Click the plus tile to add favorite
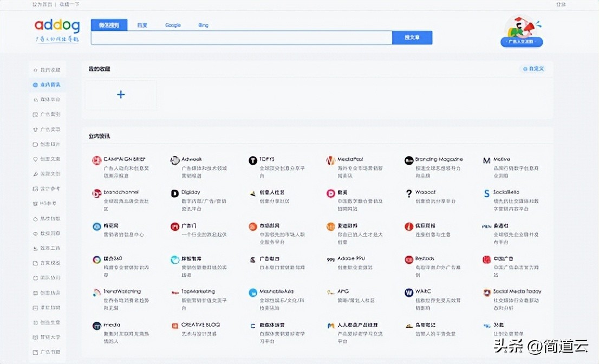599x364 pixels. (121, 95)
